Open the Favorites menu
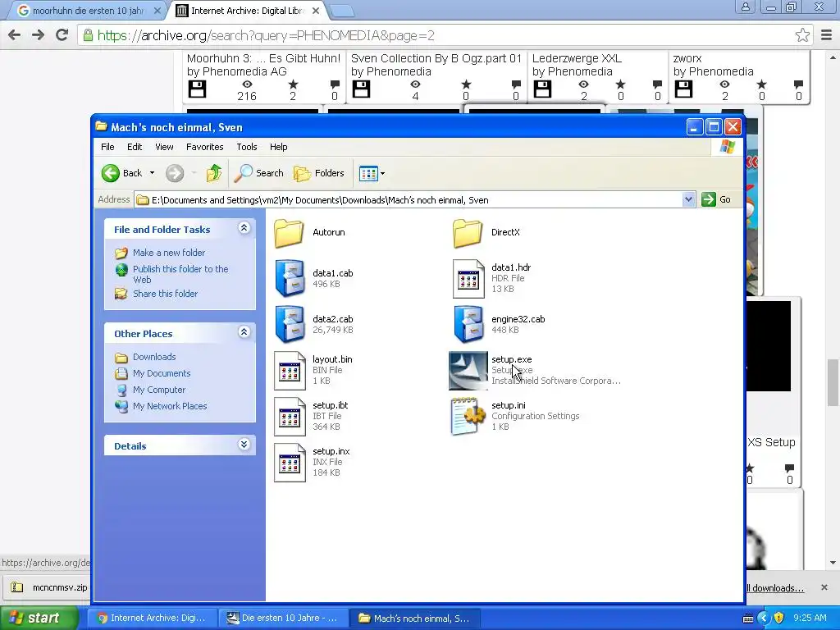This screenshot has width=840, height=630. [x=204, y=147]
